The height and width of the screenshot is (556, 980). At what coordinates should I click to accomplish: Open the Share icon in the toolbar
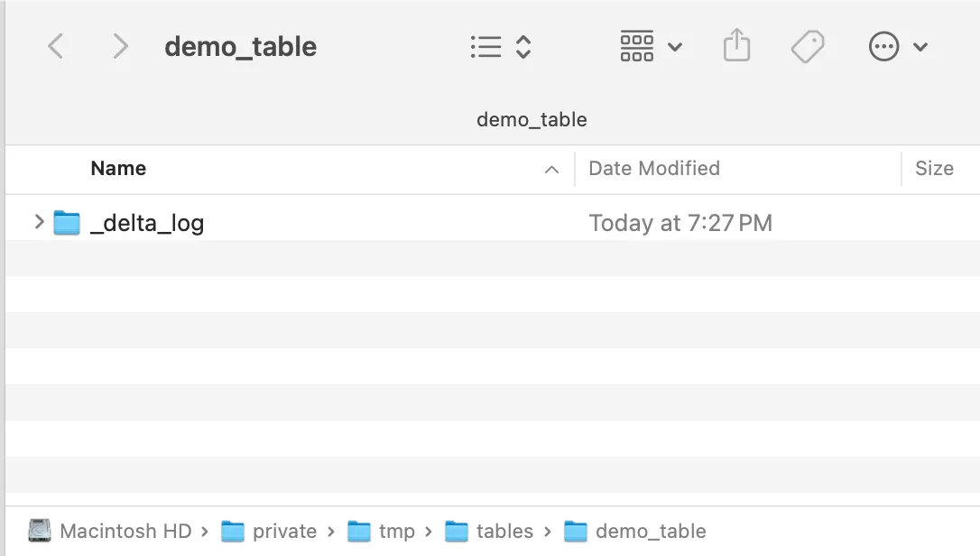(737, 46)
